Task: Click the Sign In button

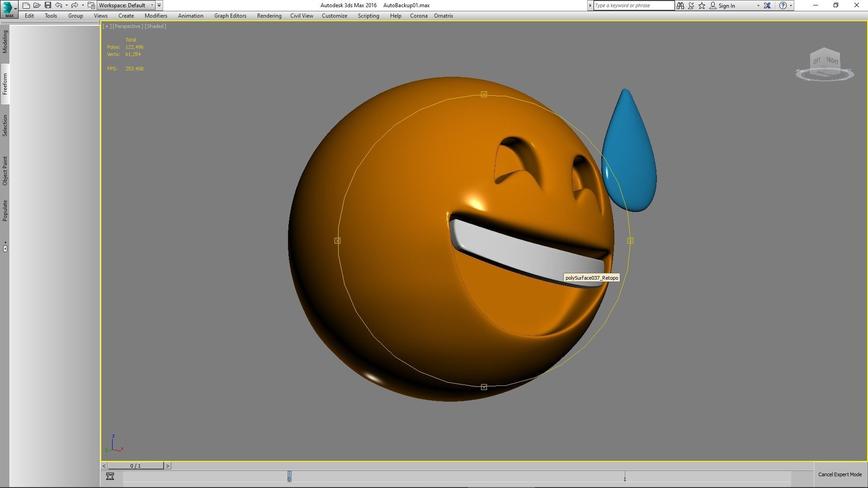Action: click(722, 5)
